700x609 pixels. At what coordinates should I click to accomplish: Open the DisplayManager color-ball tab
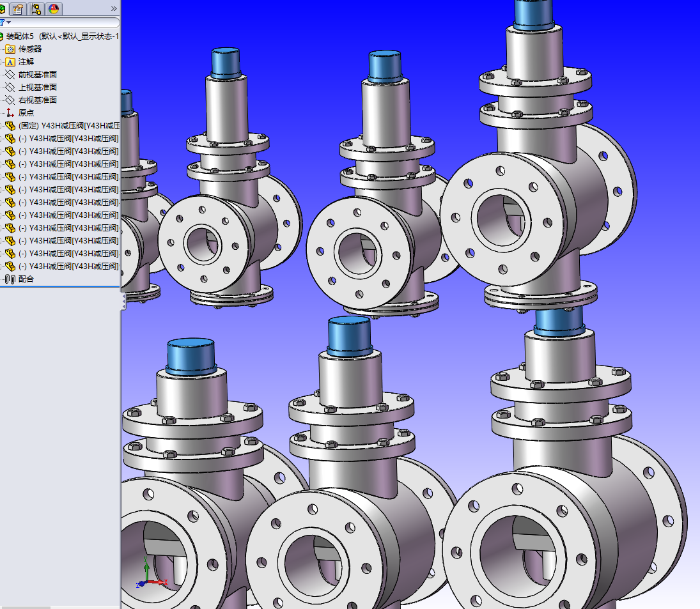[x=54, y=8]
